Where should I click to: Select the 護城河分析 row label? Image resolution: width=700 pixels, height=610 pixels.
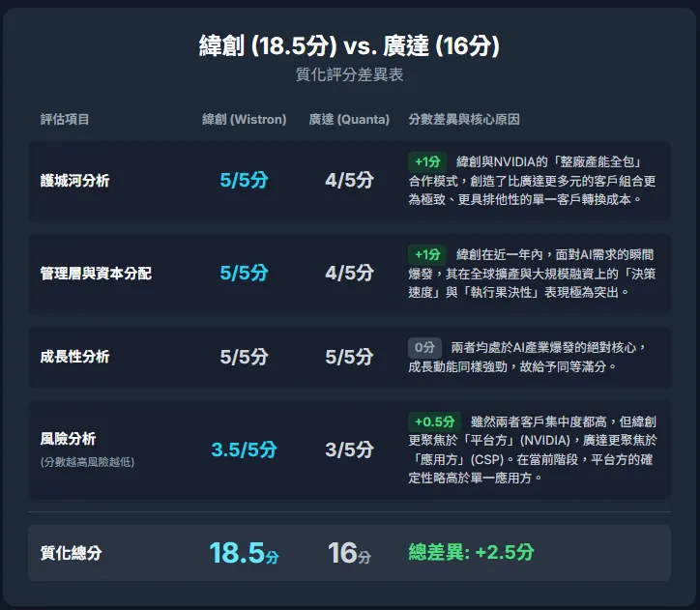[x=75, y=181]
